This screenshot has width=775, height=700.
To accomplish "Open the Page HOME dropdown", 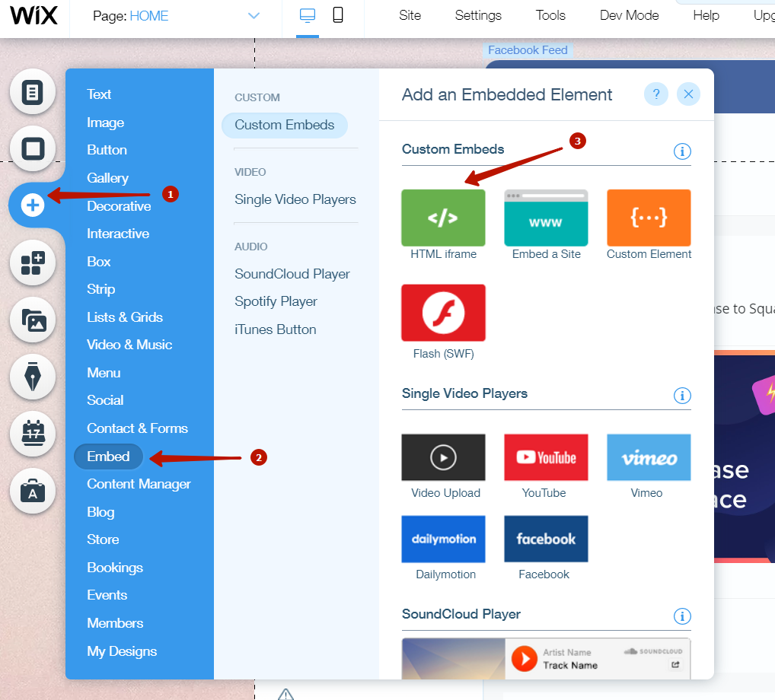I will [253, 14].
